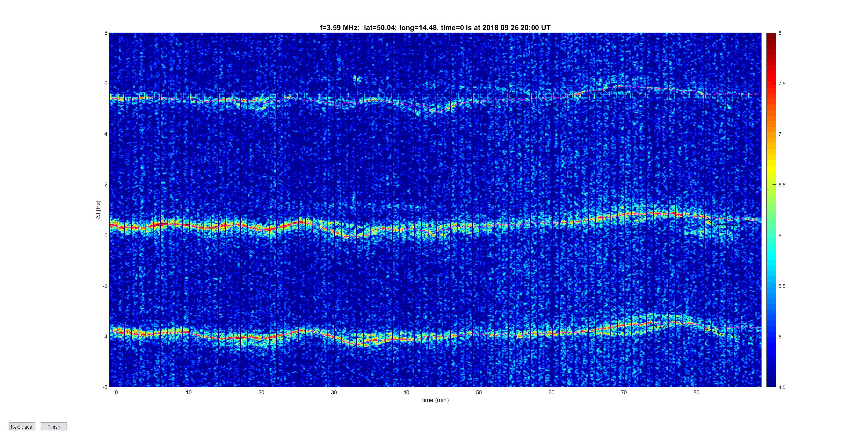The height and width of the screenshot is (435, 868).
Task: Click the x-axis tick label 10
Action: (x=189, y=393)
